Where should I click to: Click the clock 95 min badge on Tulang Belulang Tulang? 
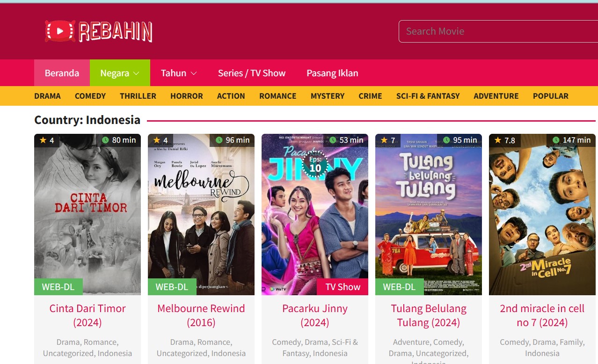click(459, 140)
